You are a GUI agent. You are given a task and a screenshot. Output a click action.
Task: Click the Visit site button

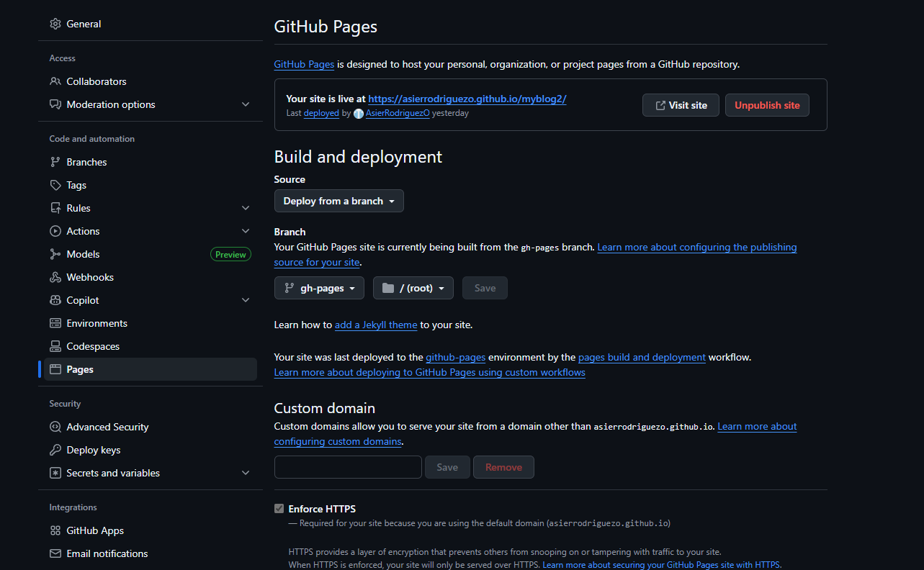[681, 105]
